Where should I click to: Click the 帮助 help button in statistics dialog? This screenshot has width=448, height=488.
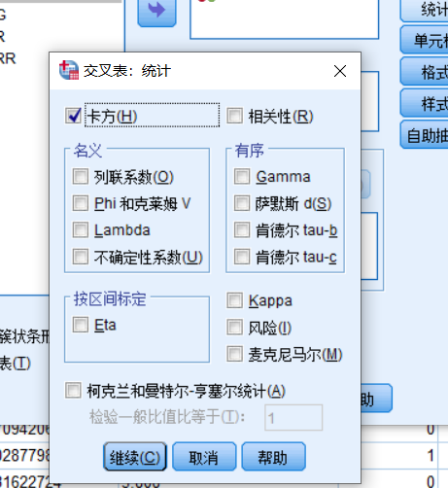(273, 457)
